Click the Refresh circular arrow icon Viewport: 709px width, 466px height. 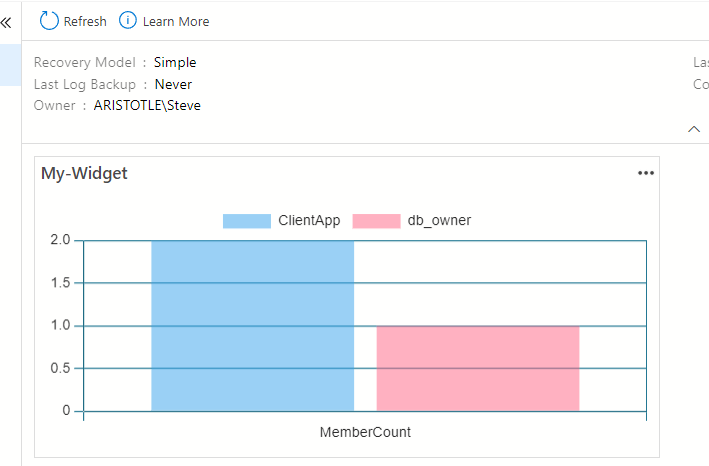click(x=49, y=20)
